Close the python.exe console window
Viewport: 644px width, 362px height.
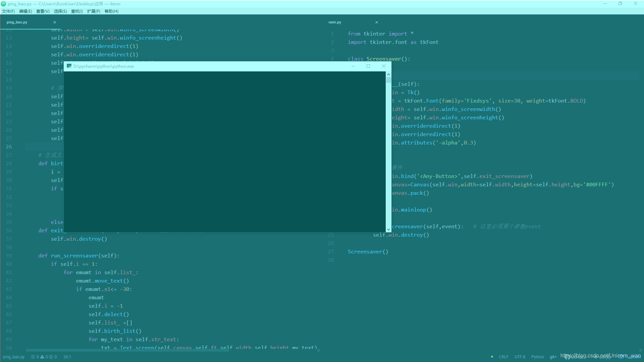click(384, 66)
